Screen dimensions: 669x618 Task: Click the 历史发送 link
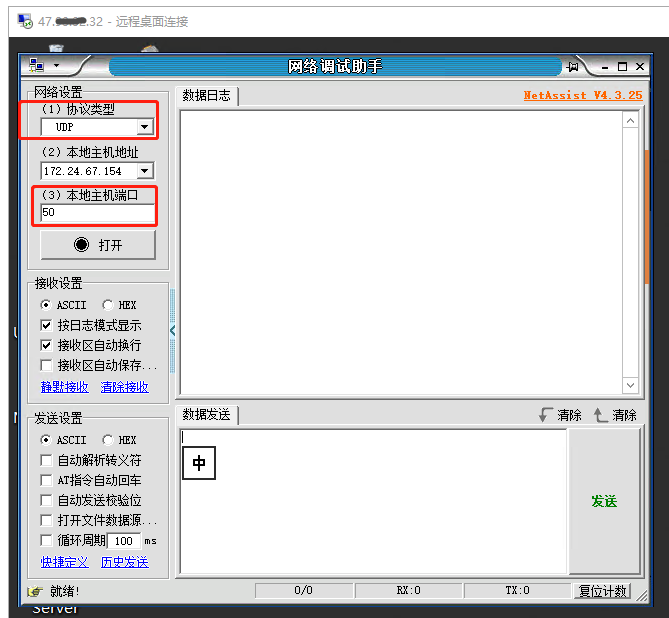point(125,562)
